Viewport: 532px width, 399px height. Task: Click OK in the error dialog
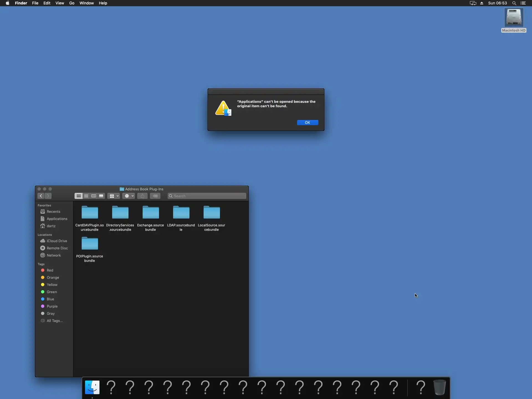(307, 122)
